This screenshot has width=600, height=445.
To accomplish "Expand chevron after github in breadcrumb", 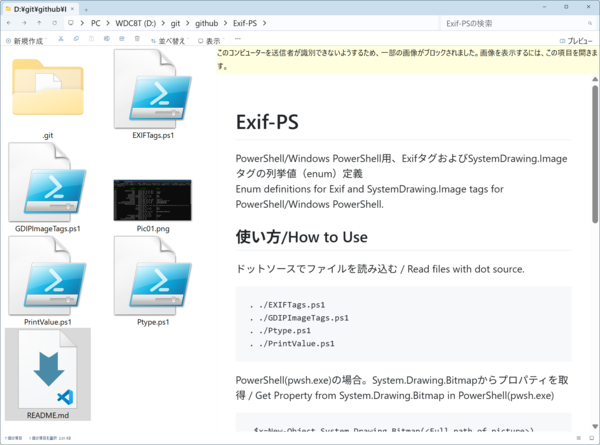I will [x=225, y=23].
